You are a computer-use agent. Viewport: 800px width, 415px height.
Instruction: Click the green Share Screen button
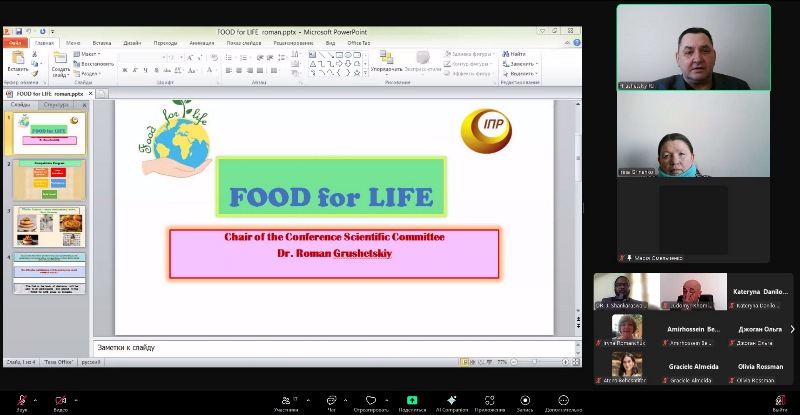point(412,399)
